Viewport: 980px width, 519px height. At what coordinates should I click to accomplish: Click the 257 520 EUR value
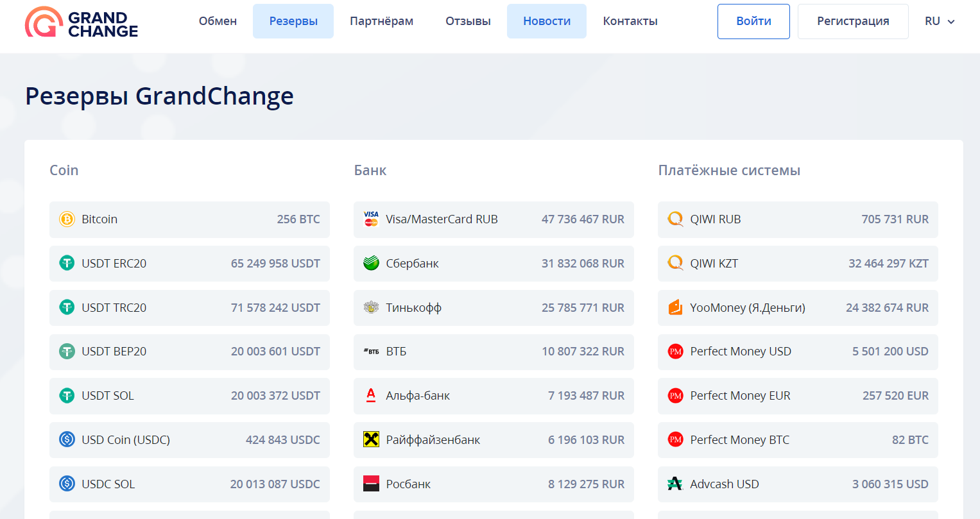pos(895,396)
